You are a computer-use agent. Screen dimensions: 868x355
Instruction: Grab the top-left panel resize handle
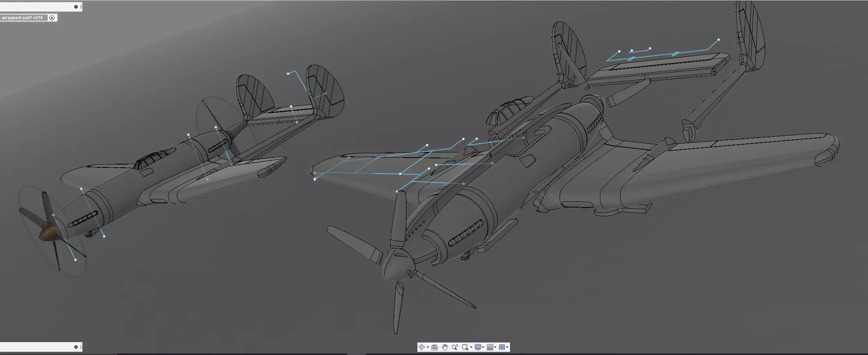pyautogui.click(x=81, y=7)
